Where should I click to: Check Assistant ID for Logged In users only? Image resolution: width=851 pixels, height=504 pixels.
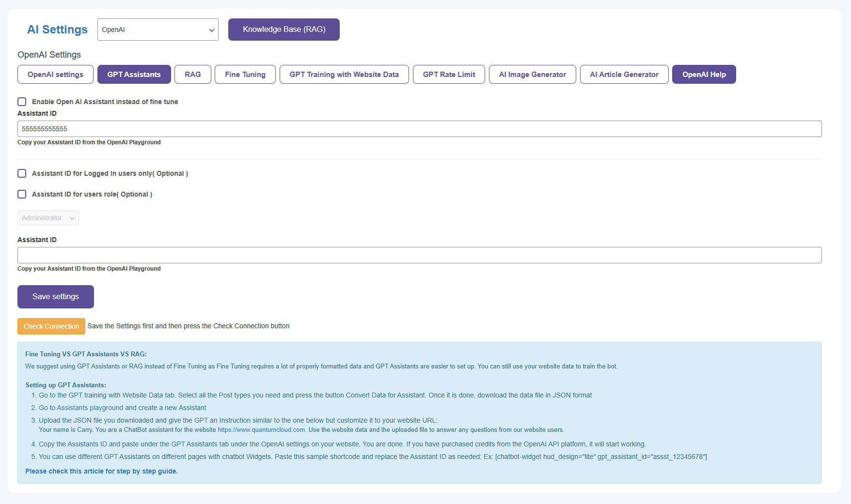[x=22, y=173]
